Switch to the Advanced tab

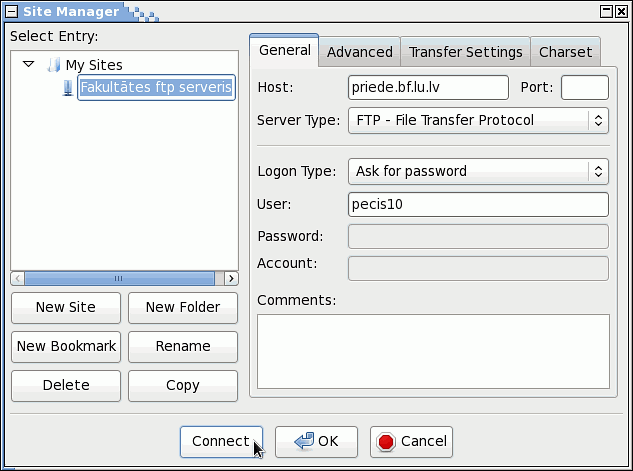coord(360,52)
